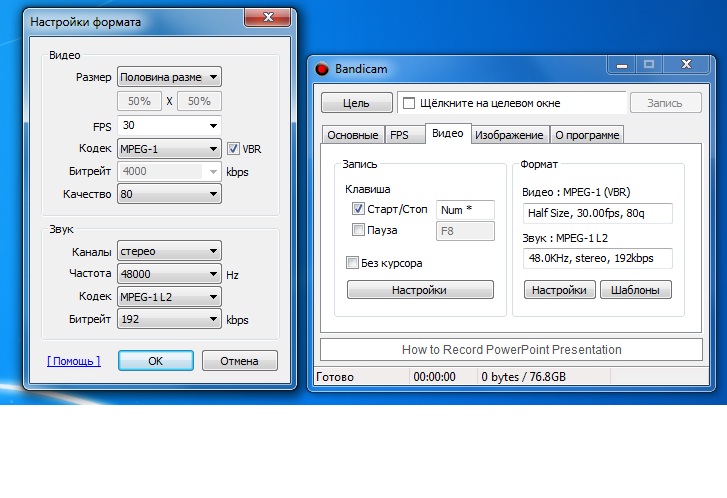Open the Помощь link

pyautogui.click(x=74, y=361)
